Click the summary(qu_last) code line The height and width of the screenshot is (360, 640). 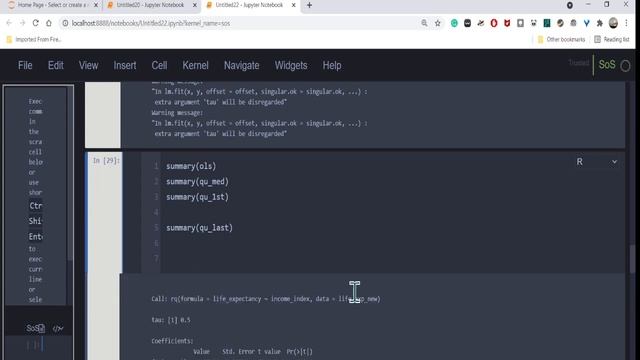(x=199, y=228)
